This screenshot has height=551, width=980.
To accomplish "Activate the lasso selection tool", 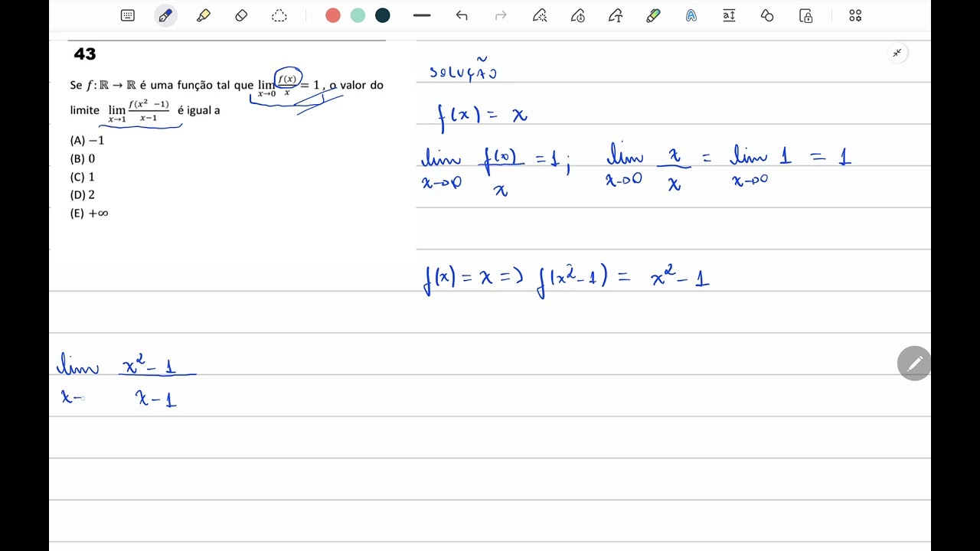I will pos(279,15).
